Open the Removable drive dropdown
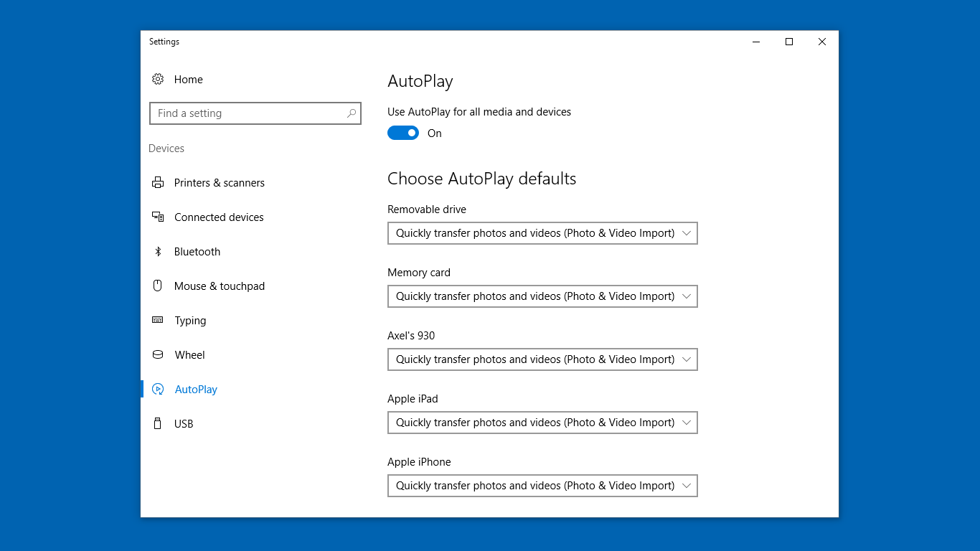 (542, 233)
